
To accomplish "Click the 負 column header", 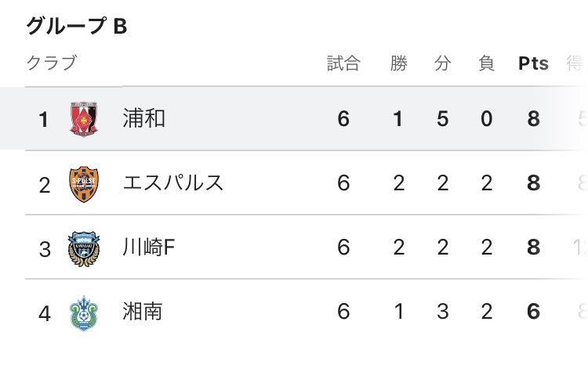I will click(486, 63).
